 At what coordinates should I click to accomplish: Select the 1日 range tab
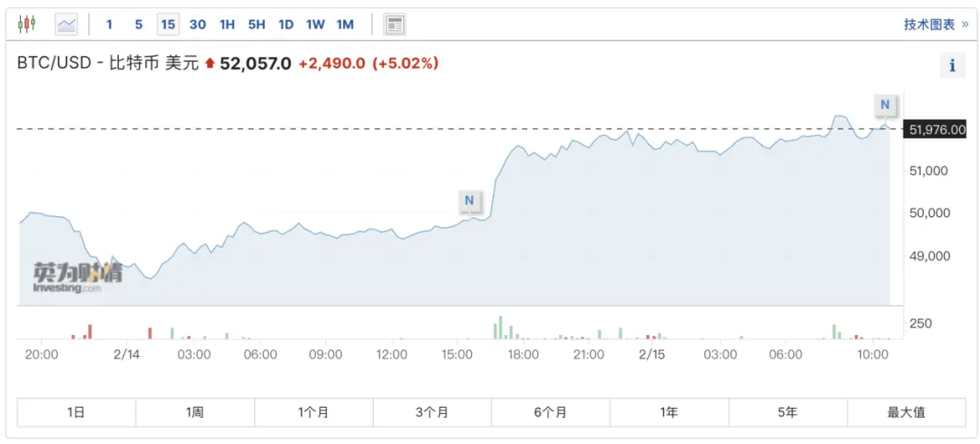tap(76, 412)
